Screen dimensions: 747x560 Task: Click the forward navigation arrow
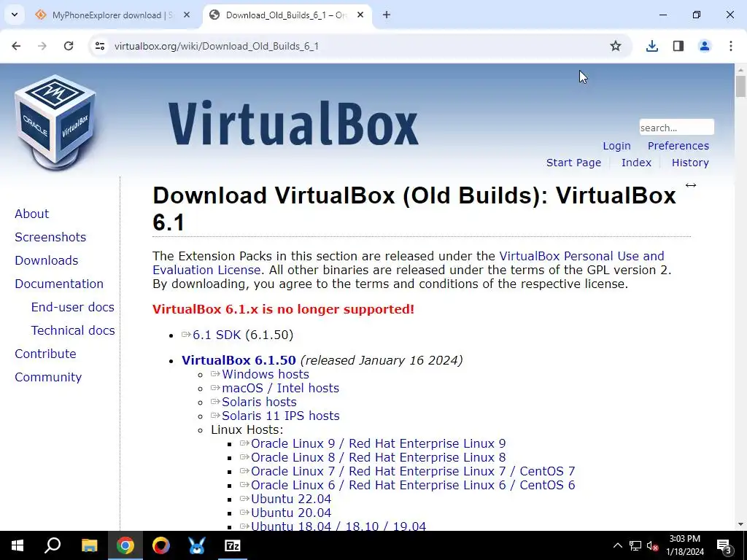click(x=42, y=46)
